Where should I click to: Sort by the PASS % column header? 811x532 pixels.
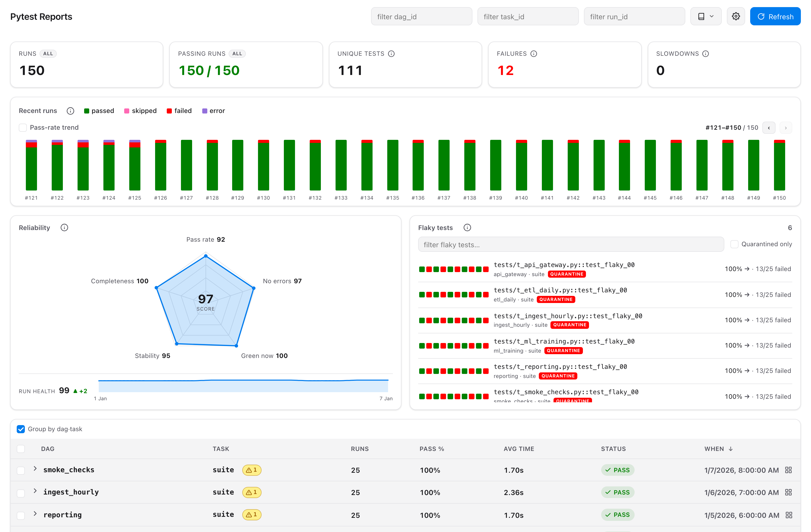point(432,449)
